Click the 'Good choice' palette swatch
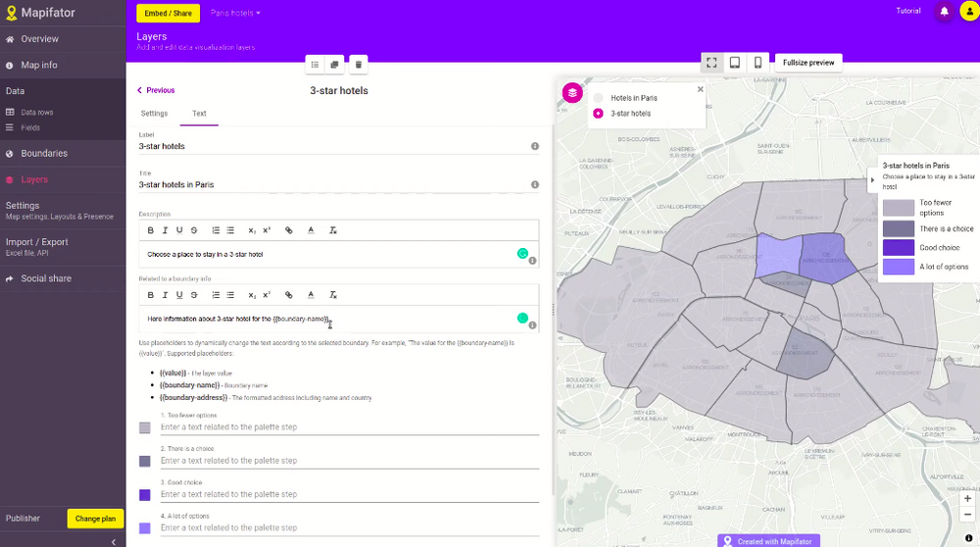The image size is (980, 547). [145, 495]
